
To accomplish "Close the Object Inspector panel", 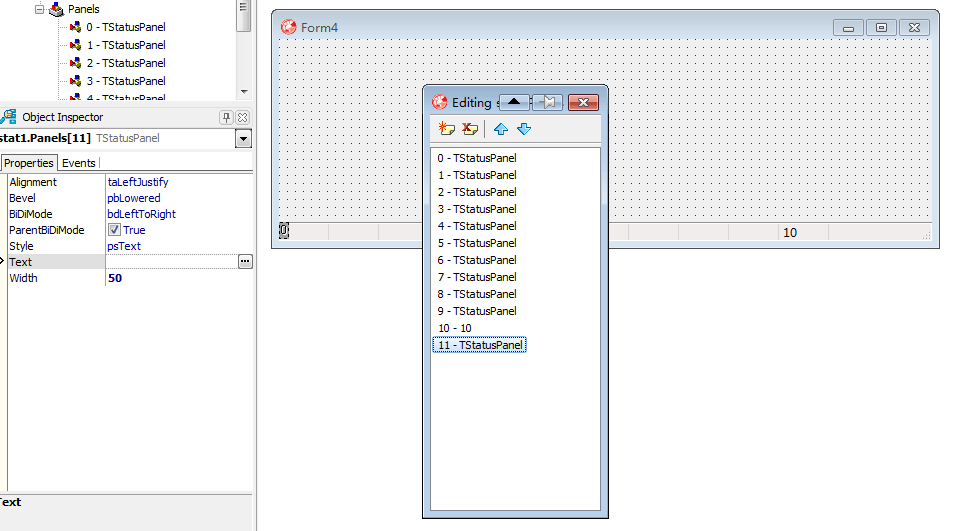I will click(242, 117).
